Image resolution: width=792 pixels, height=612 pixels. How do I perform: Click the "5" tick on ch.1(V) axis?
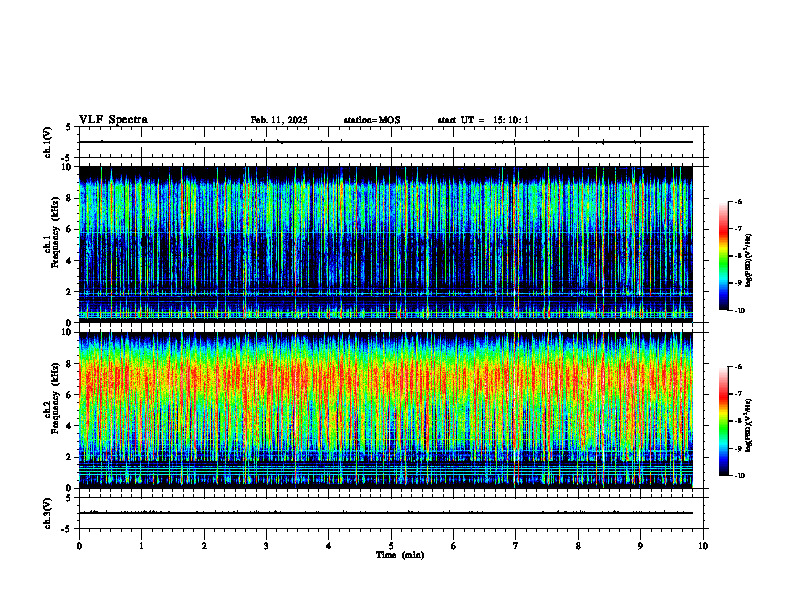click(69, 127)
